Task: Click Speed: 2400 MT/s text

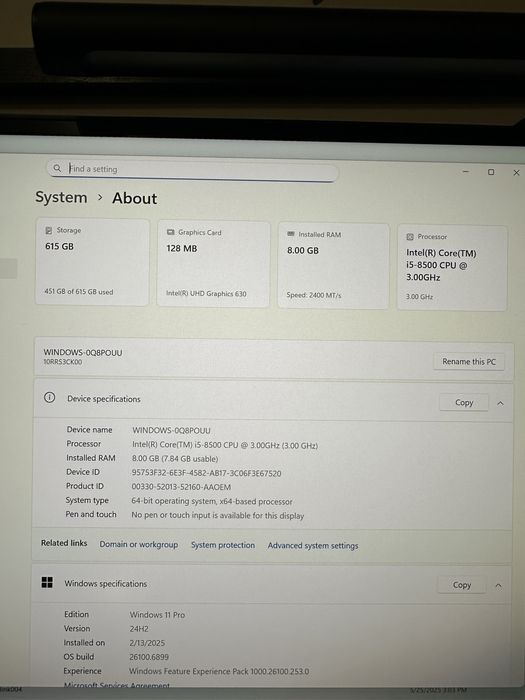Action: [x=314, y=295]
